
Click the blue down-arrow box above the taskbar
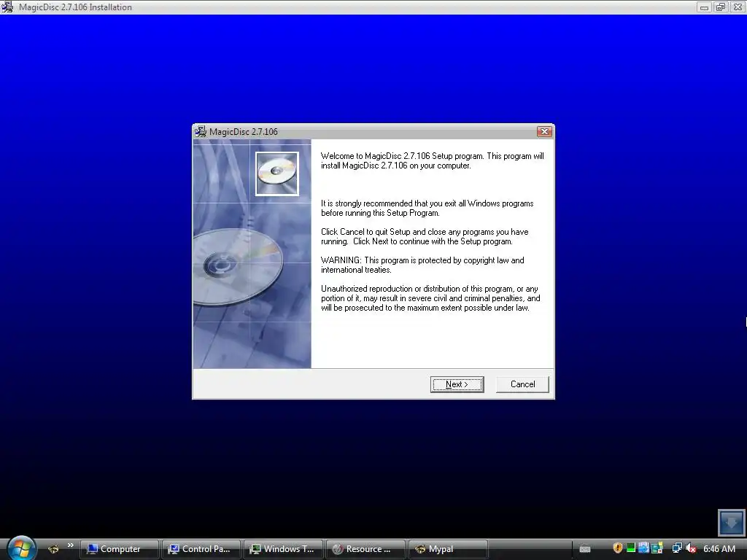coord(731,522)
